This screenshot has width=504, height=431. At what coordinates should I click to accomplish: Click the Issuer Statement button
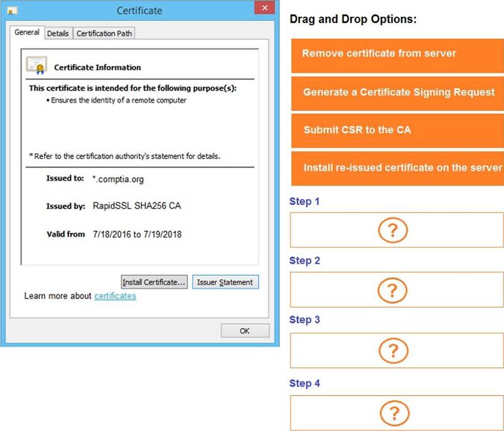[225, 283]
